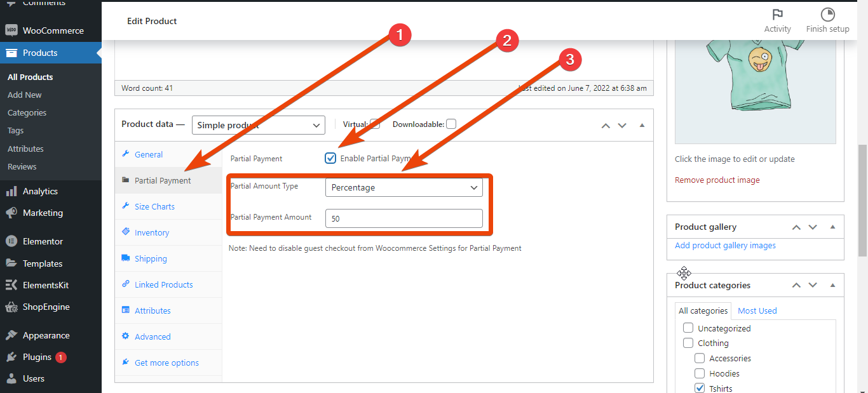Move Product data panel down
Screen dimensions: 868x393
[623, 125]
